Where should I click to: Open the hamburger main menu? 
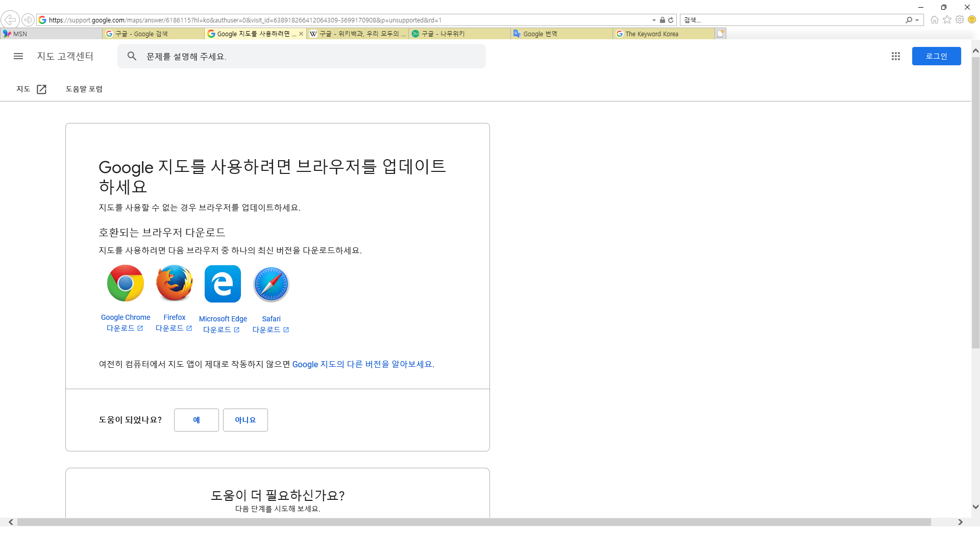pos(18,56)
